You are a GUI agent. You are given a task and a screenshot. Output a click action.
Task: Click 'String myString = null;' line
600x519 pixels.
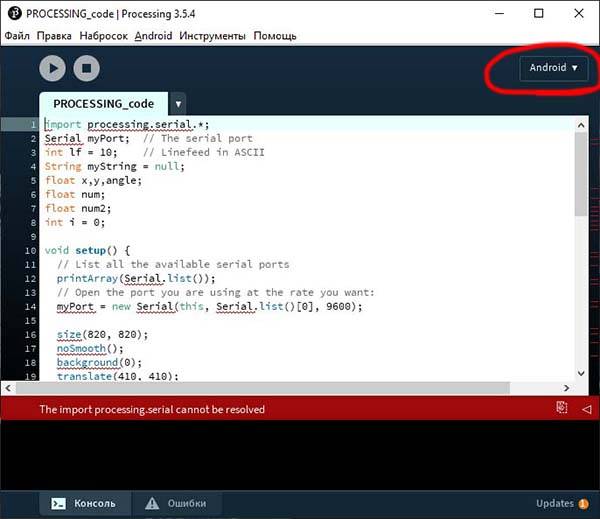114,166
